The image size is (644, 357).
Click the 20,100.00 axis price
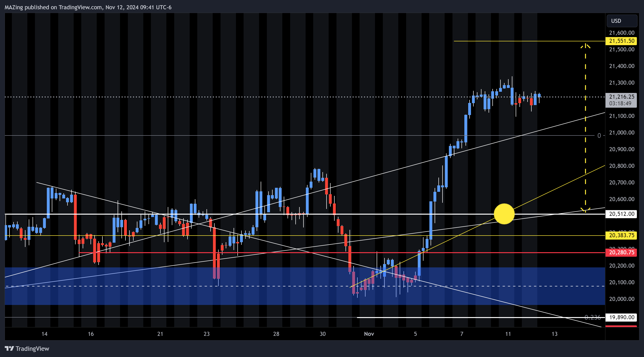point(621,282)
